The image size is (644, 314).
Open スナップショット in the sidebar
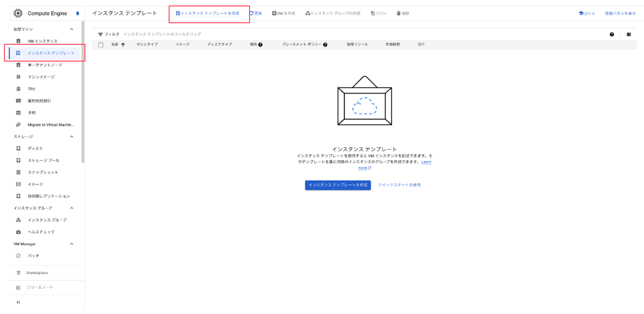tap(43, 172)
